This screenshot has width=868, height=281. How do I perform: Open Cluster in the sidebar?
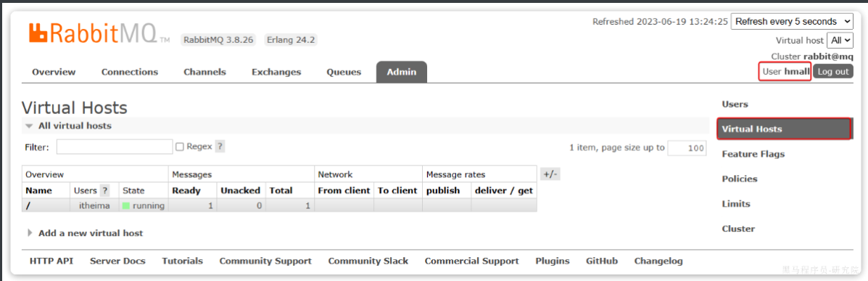click(738, 229)
